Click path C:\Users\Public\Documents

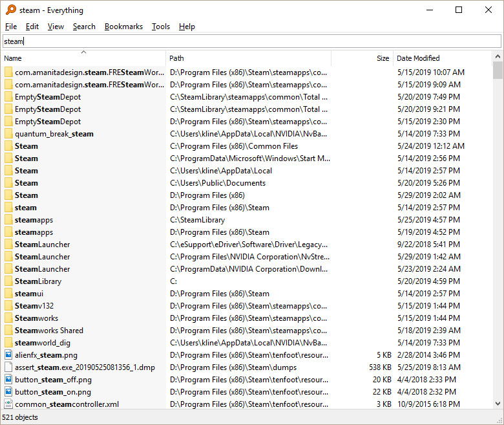tap(218, 183)
